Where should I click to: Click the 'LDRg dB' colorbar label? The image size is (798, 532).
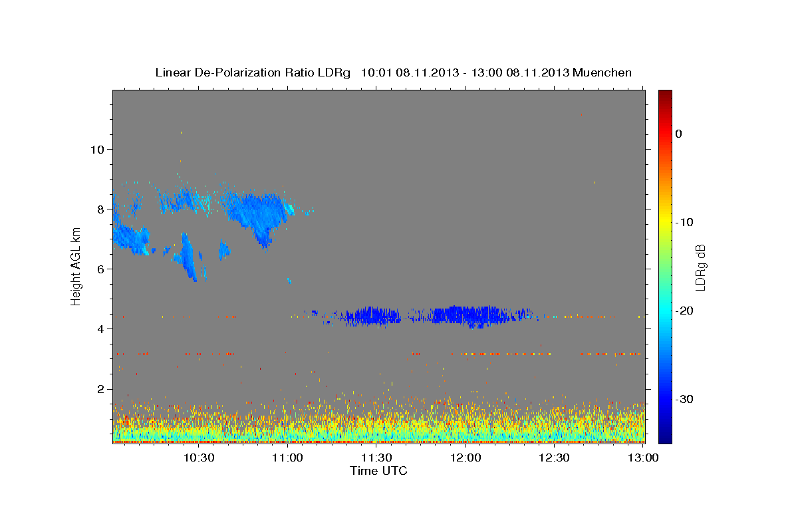click(x=700, y=267)
